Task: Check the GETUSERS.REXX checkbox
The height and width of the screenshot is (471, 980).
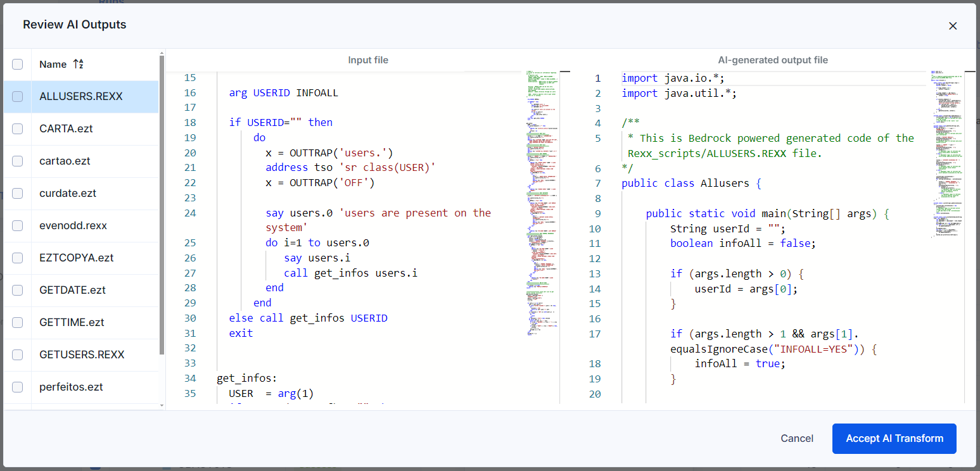Action: coord(18,355)
